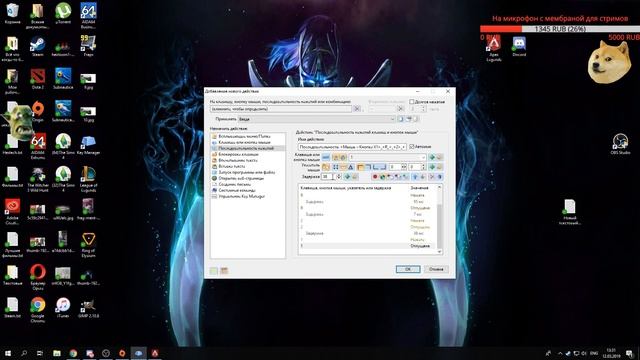Image resolution: width=640 pixels, height=360 pixels.
Task: Click the green icon at dialog bottom-left
Action: 213,271
